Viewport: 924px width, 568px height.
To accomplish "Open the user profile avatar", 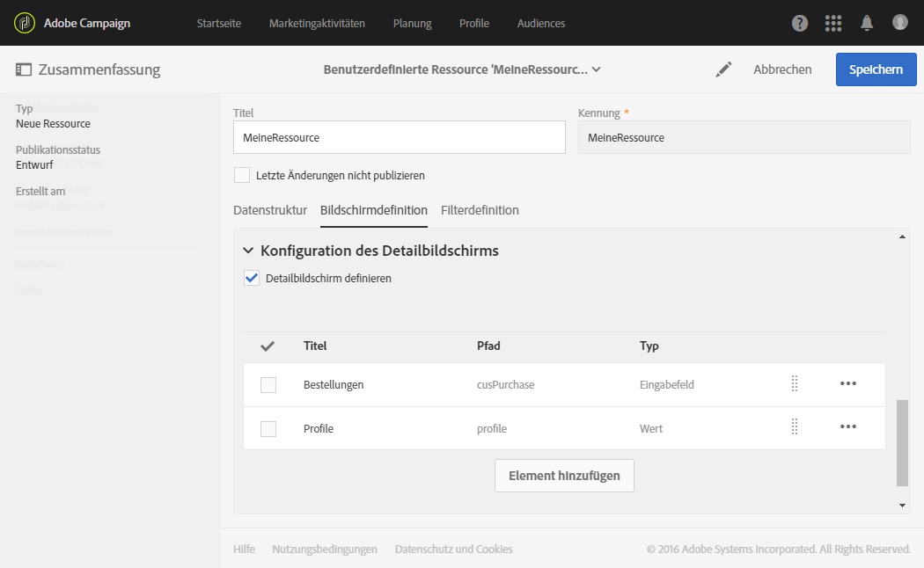I will point(899,23).
